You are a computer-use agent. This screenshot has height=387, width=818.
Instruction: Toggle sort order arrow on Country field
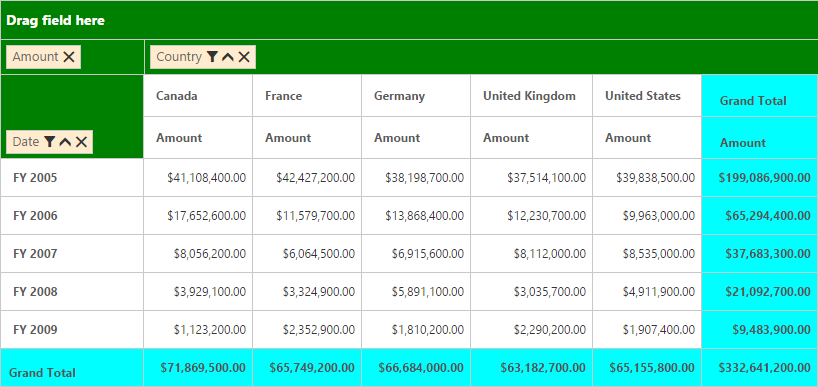(x=227, y=57)
